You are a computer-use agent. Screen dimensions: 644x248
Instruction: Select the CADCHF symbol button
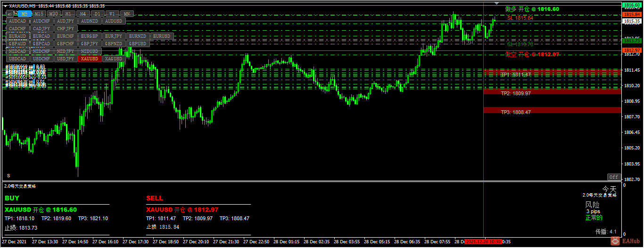[18, 29]
